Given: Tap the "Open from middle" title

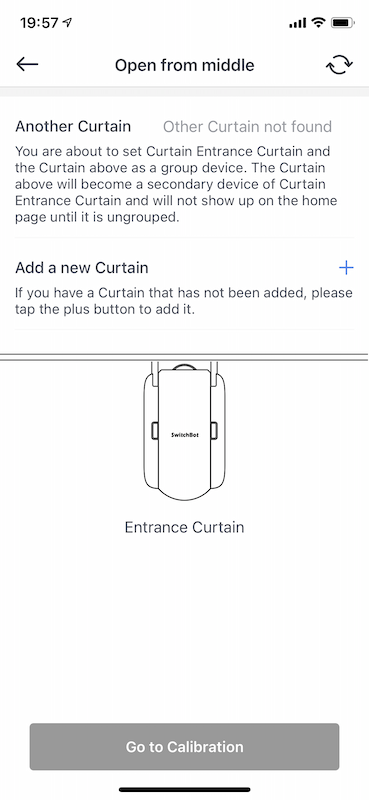Looking at the screenshot, I should pos(184,65).
